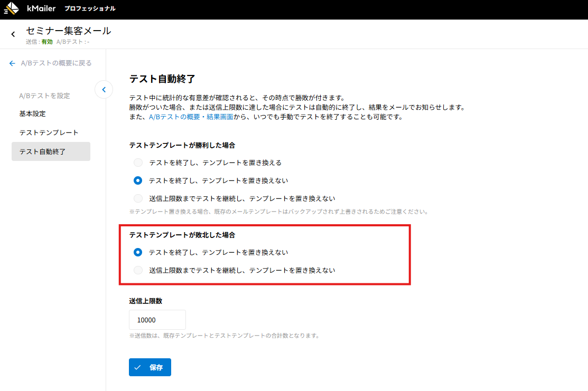Click the 有効 sending status label
Image resolution: width=588 pixels, height=391 pixels.
pyautogui.click(x=47, y=42)
